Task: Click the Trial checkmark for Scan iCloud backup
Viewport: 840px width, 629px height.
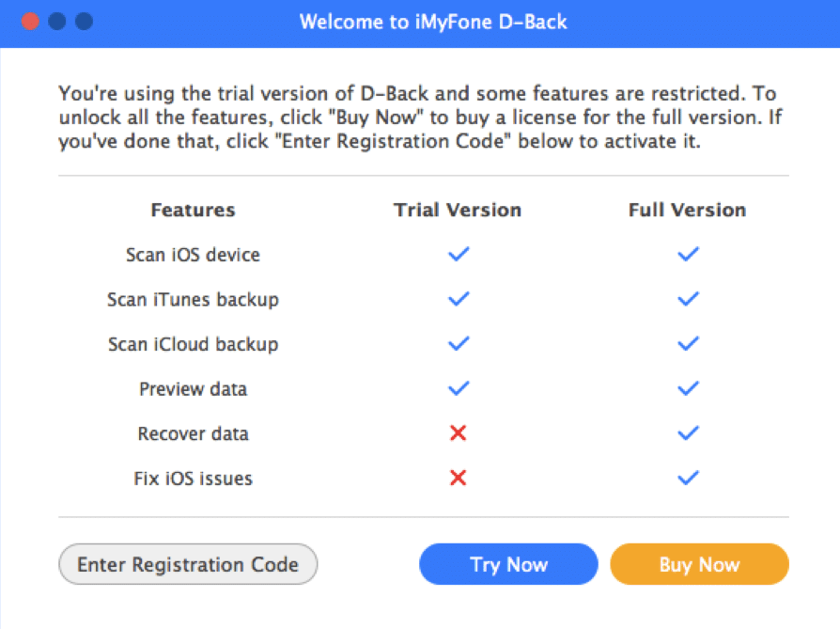Action: pos(459,343)
